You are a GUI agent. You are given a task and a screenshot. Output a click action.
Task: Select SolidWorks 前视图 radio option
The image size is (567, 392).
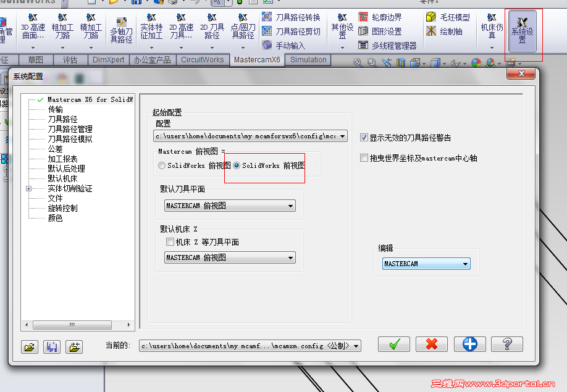point(269,165)
